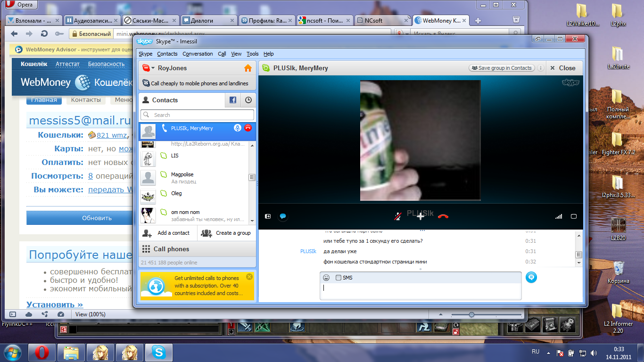Image resolution: width=644 pixels, height=362 pixels.
Task: Click the webcam video thumbnail
Action: coord(421,140)
